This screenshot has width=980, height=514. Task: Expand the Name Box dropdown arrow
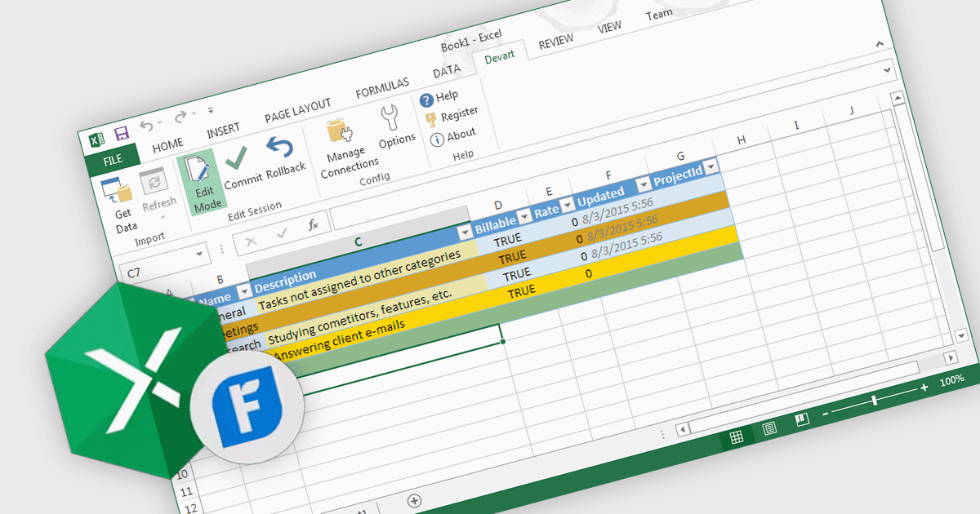click(x=198, y=255)
